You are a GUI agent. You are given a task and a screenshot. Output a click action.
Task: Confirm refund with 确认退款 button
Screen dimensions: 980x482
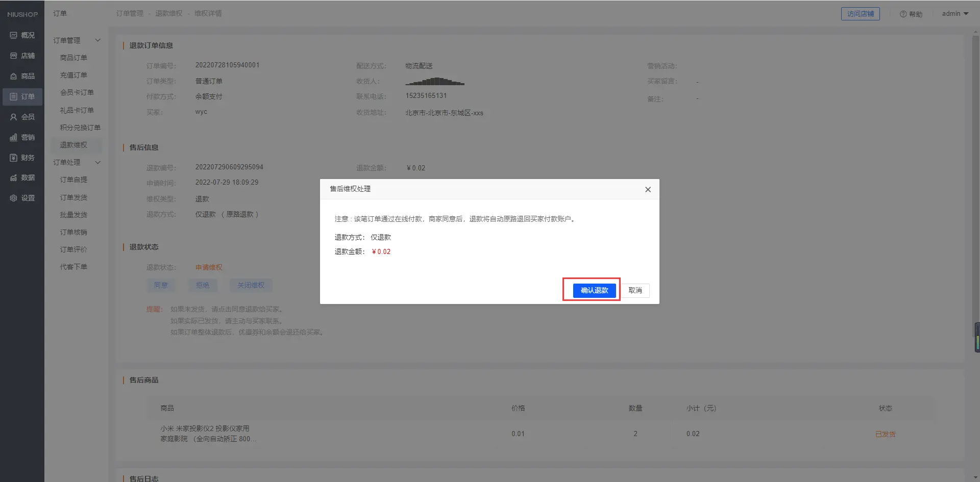594,290
